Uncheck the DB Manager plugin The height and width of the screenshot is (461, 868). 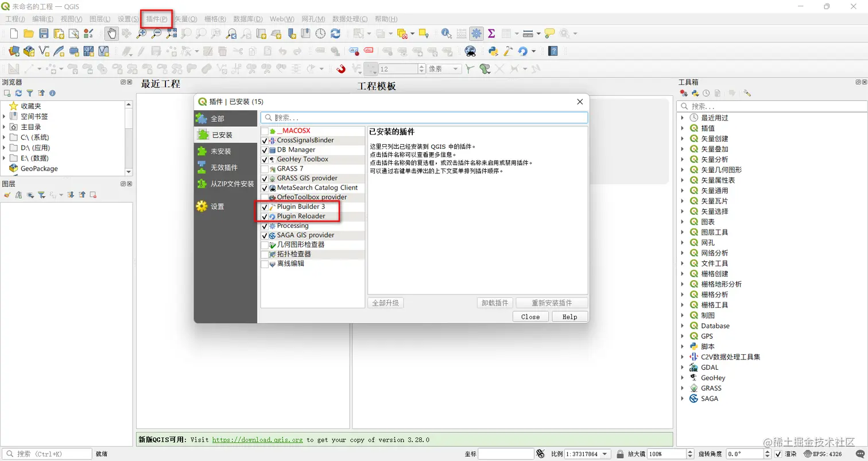point(265,150)
